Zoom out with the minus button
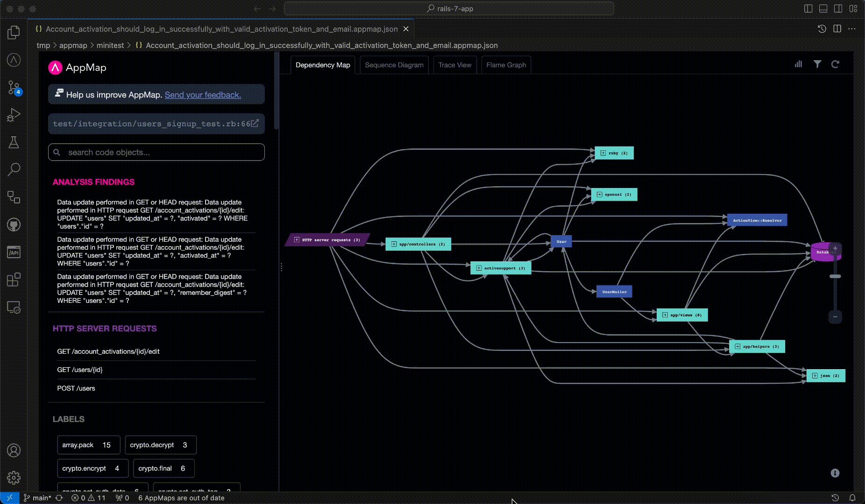 [835, 317]
